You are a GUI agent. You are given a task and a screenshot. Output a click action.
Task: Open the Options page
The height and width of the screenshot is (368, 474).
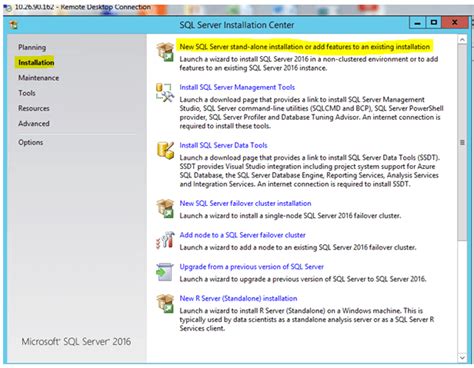pyautogui.click(x=30, y=142)
